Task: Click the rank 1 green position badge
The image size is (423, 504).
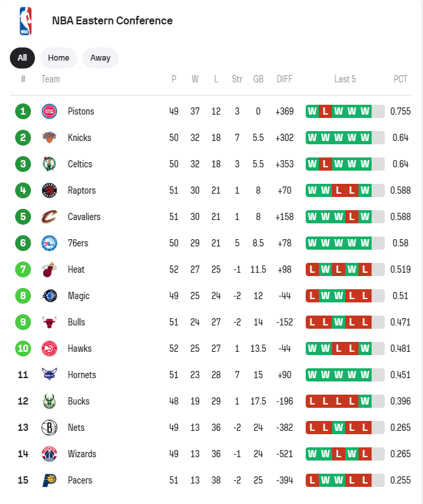Action: pos(23,111)
